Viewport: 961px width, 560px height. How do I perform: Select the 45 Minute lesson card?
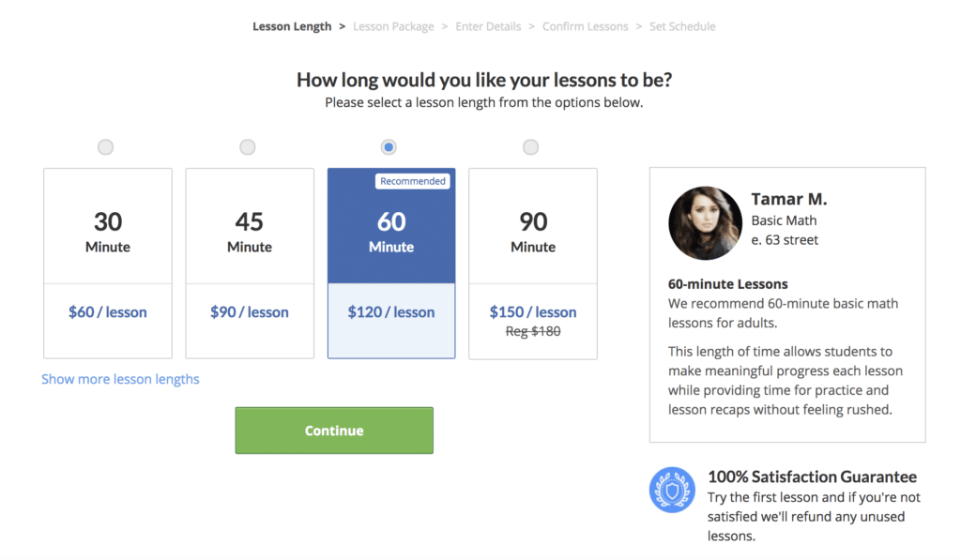pyautogui.click(x=249, y=225)
